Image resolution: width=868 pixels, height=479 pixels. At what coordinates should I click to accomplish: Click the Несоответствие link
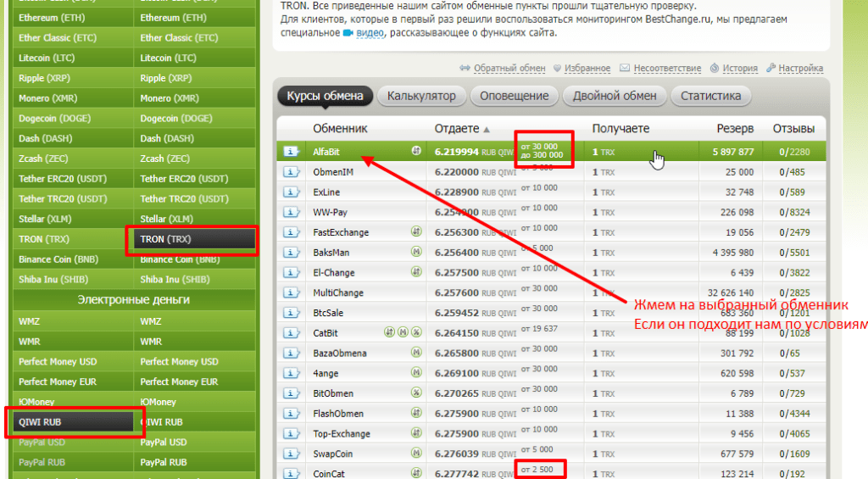668,68
